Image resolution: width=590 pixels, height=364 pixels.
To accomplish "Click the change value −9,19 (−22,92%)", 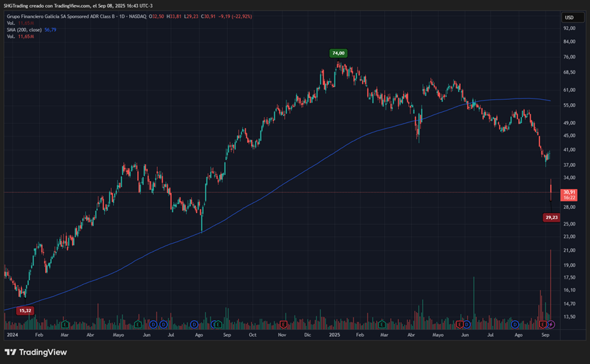I will pos(235,17).
